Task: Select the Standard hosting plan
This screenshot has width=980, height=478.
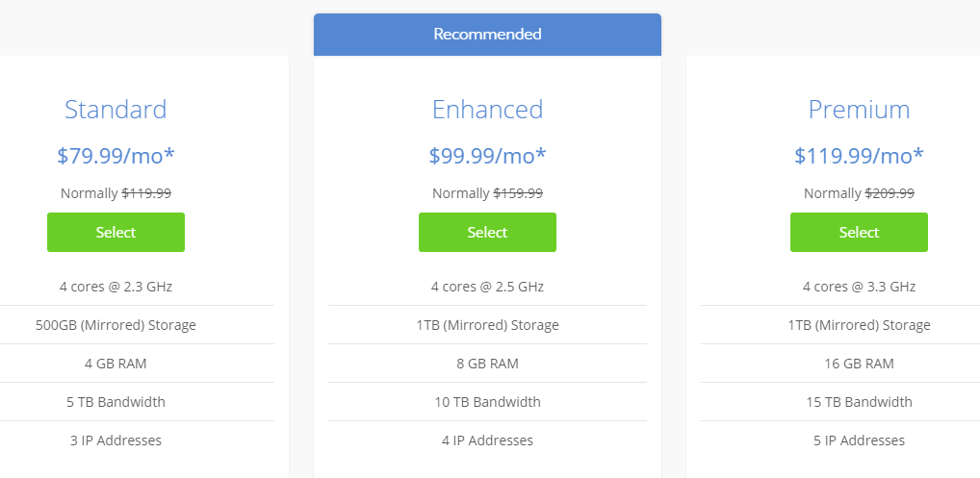Action: (x=116, y=232)
